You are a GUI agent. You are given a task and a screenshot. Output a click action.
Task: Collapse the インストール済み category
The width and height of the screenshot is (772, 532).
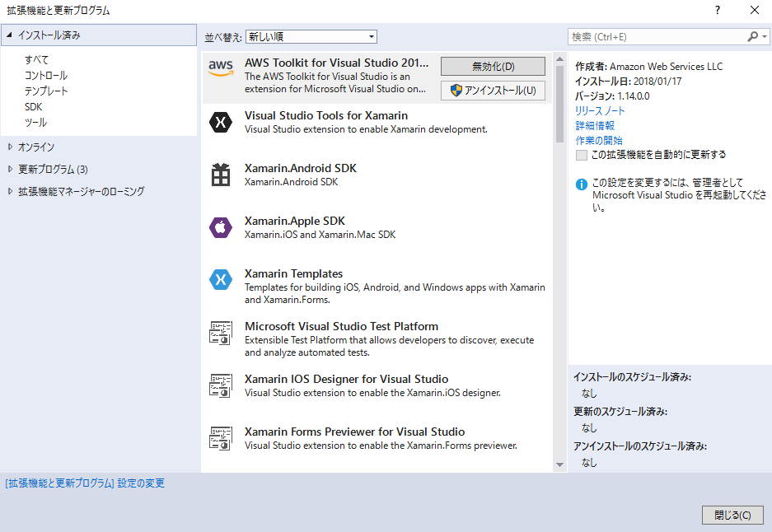[9, 35]
